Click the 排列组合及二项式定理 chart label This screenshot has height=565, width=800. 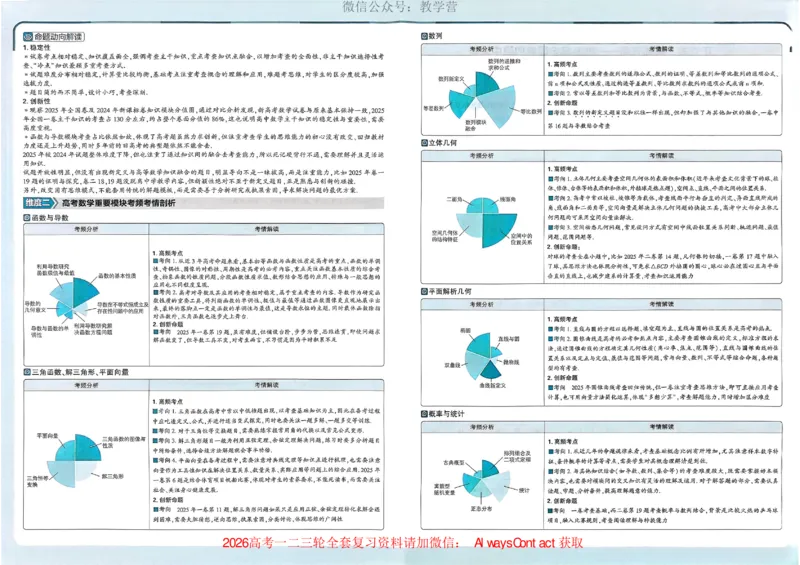[517, 456]
